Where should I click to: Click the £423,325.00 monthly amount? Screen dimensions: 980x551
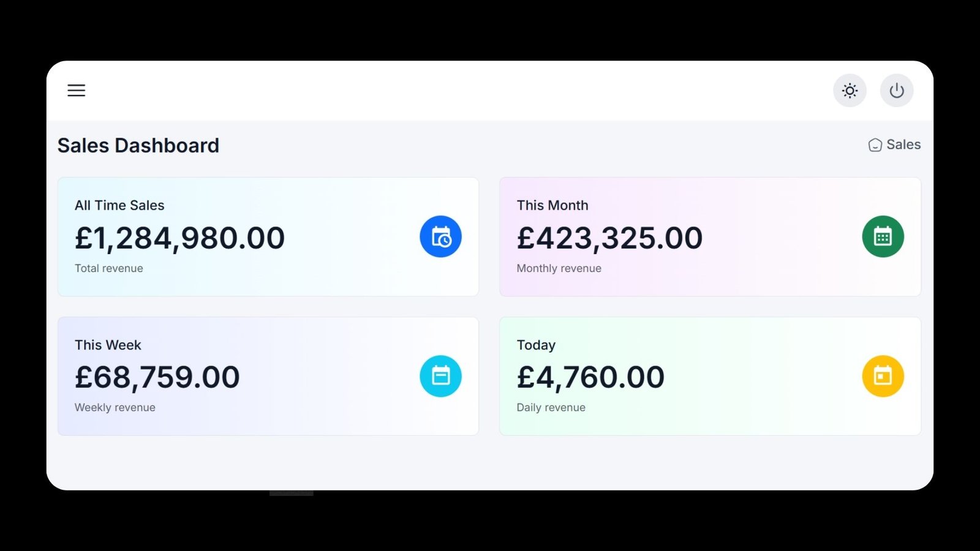pyautogui.click(x=609, y=238)
